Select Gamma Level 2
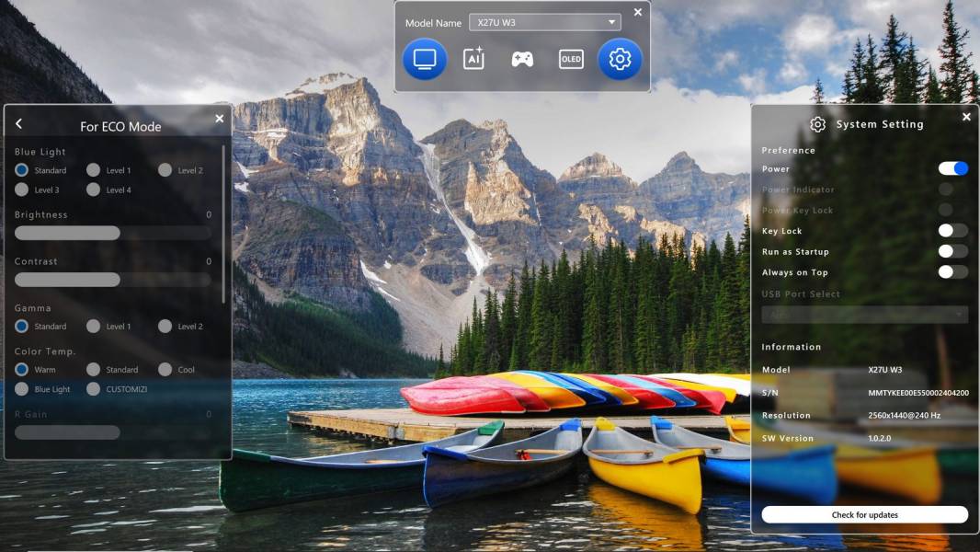Viewport: 980px width, 552px height. [x=165, y=326]
